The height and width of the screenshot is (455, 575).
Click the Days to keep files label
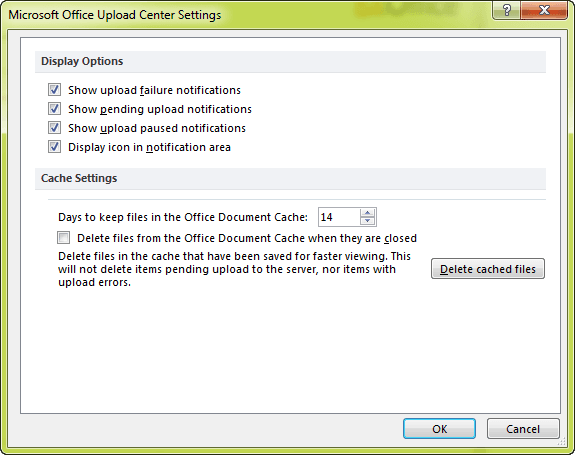pyautogui.click(x=183, y=217)
